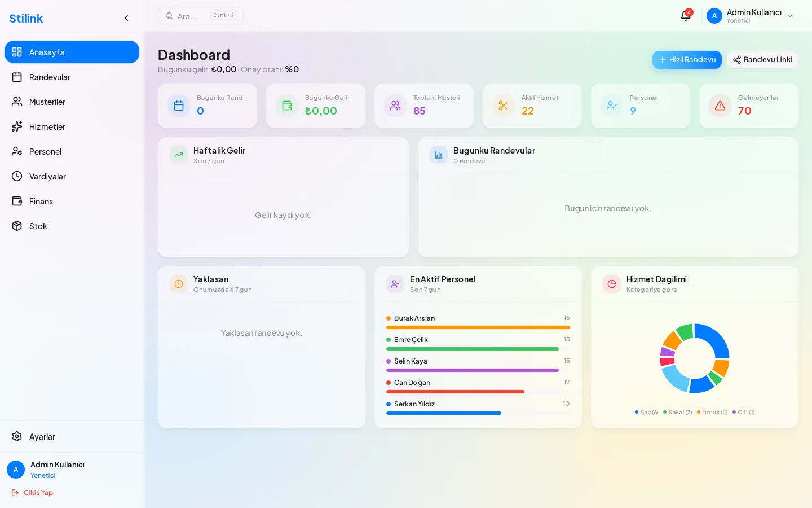Click the Randevular calendar icon in sidebar
This screenshot has height=508, width=812.
(x=17, y=77)
